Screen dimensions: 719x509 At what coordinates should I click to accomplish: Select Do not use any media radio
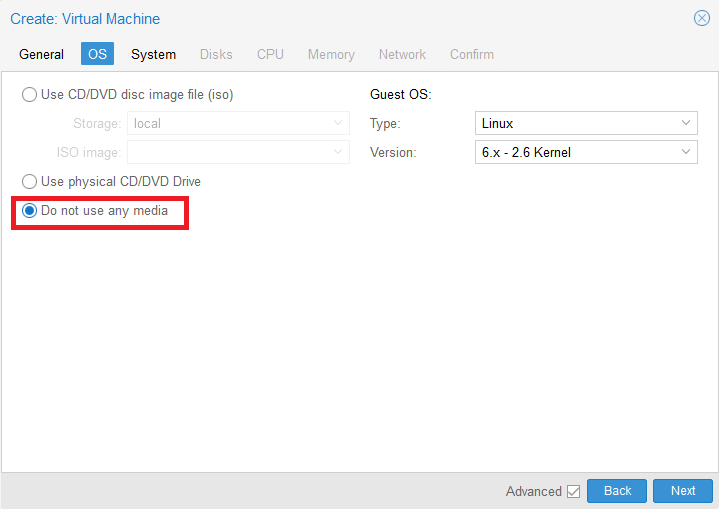(29, 210)
